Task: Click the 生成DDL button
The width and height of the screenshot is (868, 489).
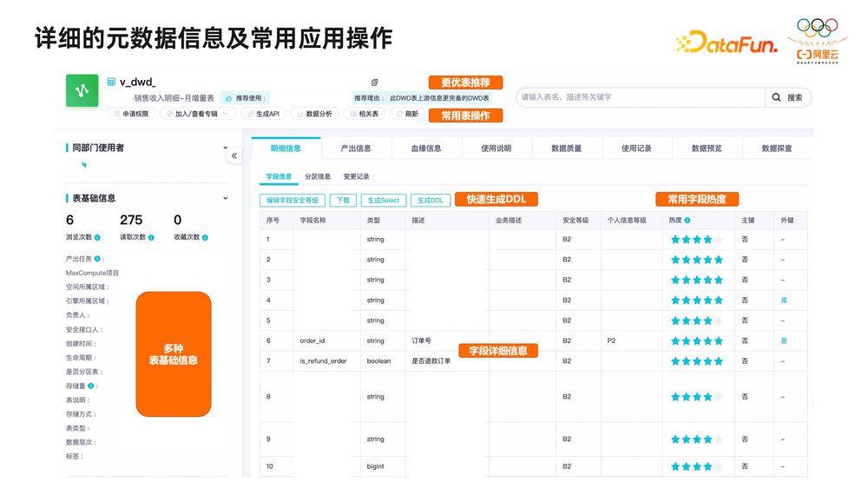Action: 431,201
